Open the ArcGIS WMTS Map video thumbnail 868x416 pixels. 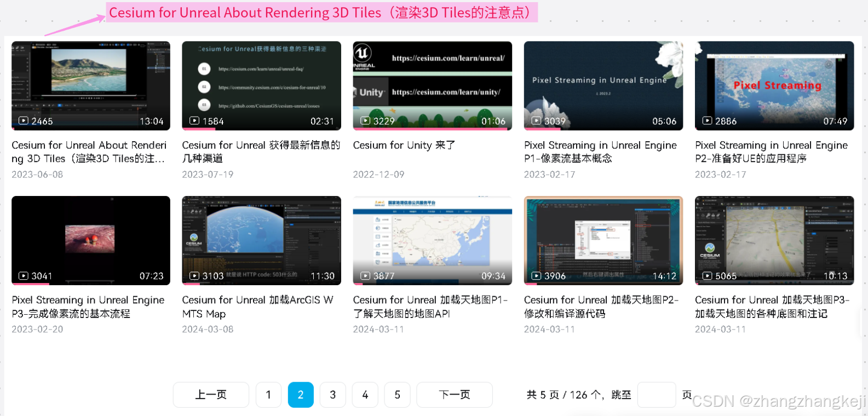click(261, 240)
